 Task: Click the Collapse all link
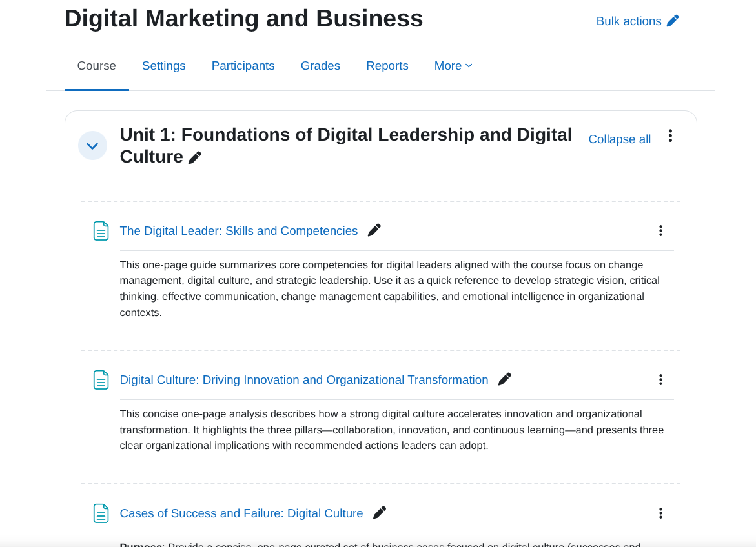point(619,139)
